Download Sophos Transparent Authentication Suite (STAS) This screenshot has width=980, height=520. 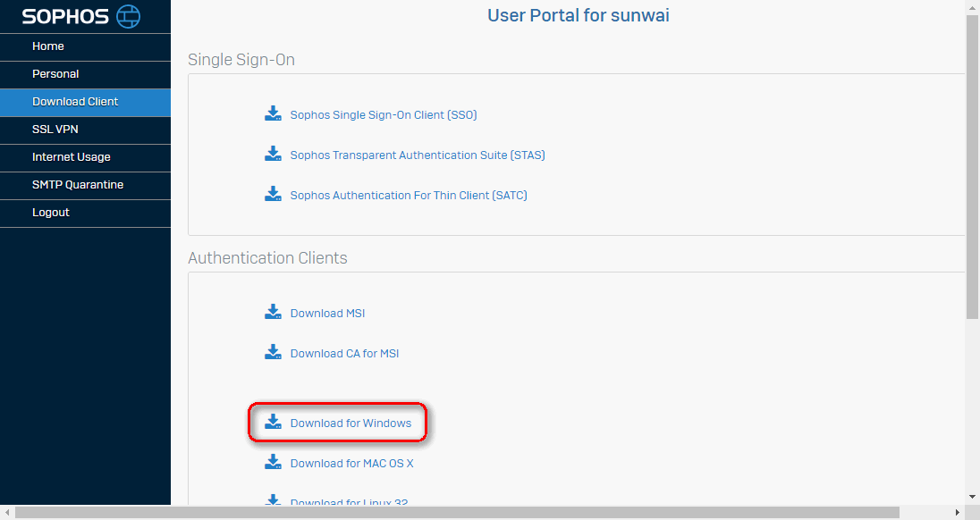(418, 155)
